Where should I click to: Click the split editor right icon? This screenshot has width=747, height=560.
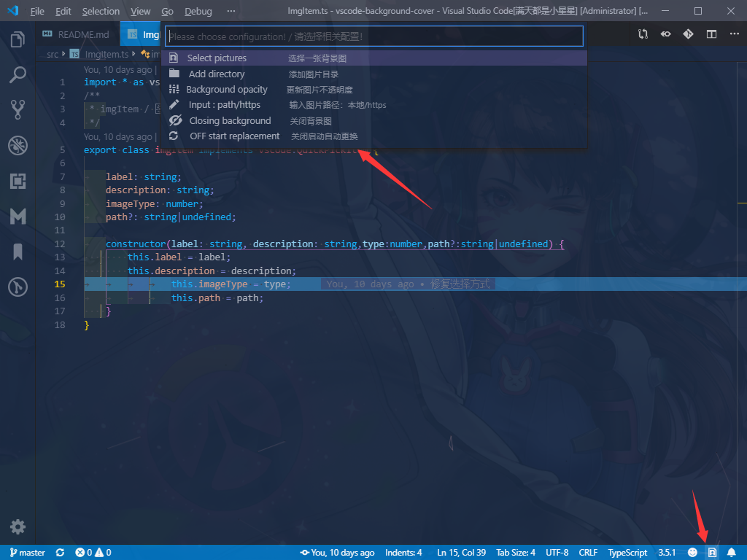[711, 34]
